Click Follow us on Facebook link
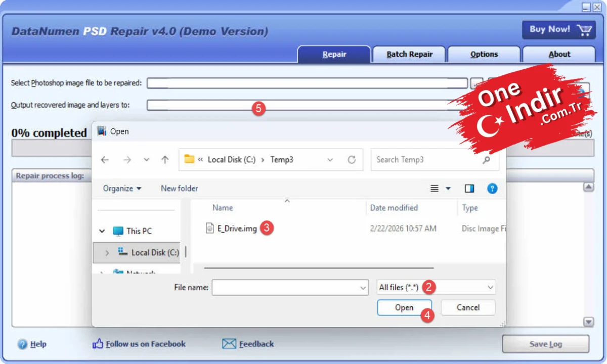The height and width of the screenshot is (364, 607). (x=146, y=344)
